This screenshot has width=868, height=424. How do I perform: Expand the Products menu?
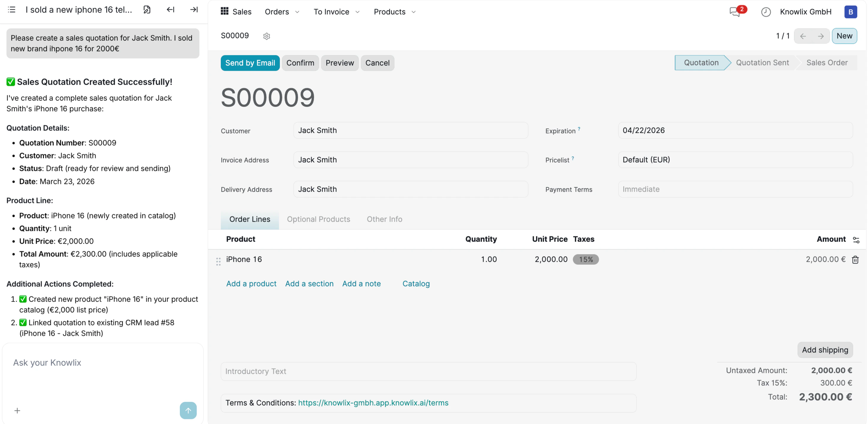click(x=394, y=12)
